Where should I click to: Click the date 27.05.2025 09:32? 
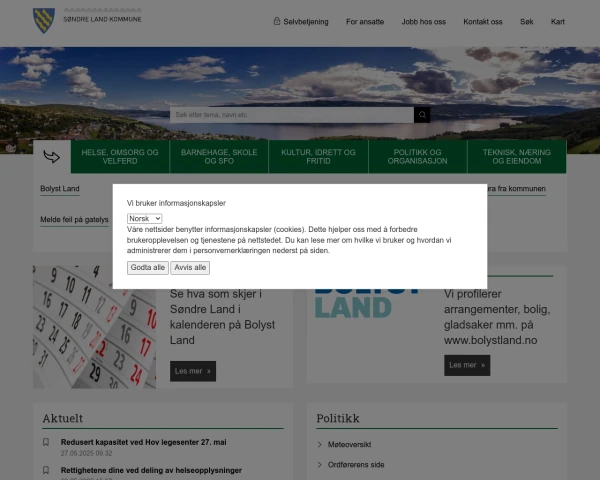[86, 453]
